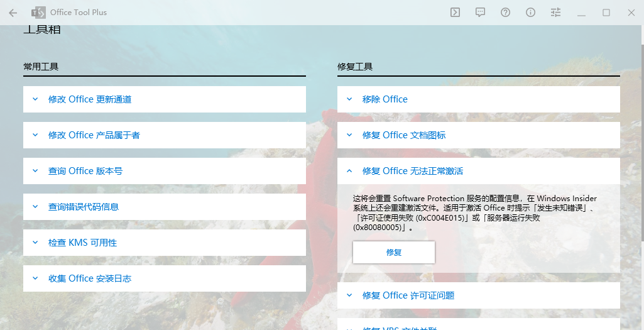Open 检查 KMS 可用性 title
The image size is (644, 330).
pyautogui.click(x=82, y=243)
